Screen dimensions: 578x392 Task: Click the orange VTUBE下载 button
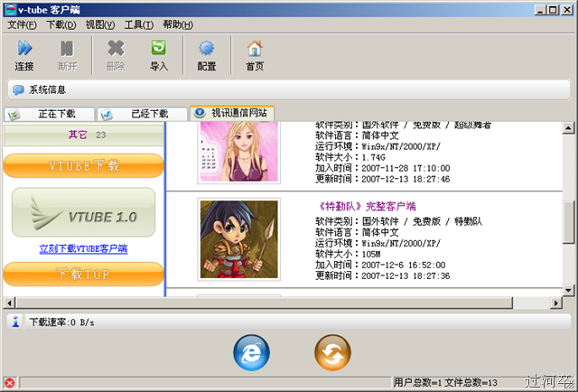[83, 166]
